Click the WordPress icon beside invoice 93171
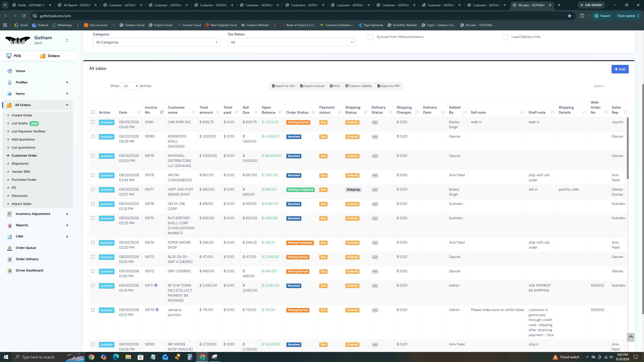 pyautogui.click(x=156, y=285)
